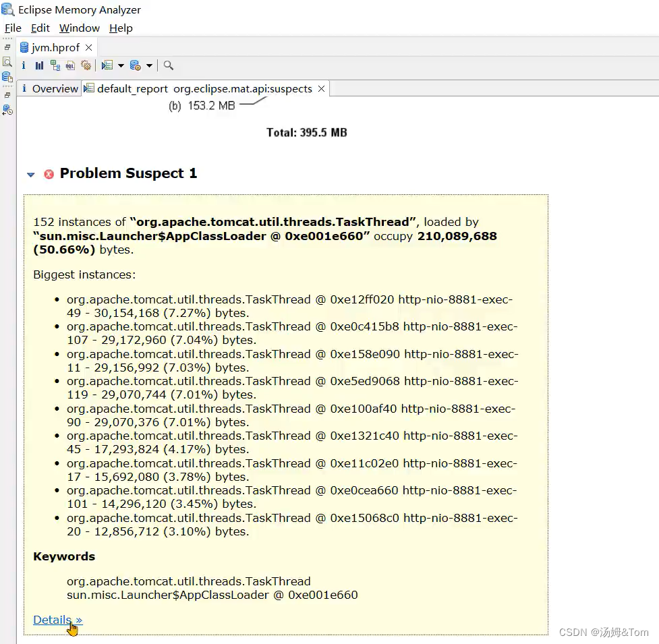Click the TaskThread @ 0xe11c02e0 exec-17 entry

pos(292,470)
